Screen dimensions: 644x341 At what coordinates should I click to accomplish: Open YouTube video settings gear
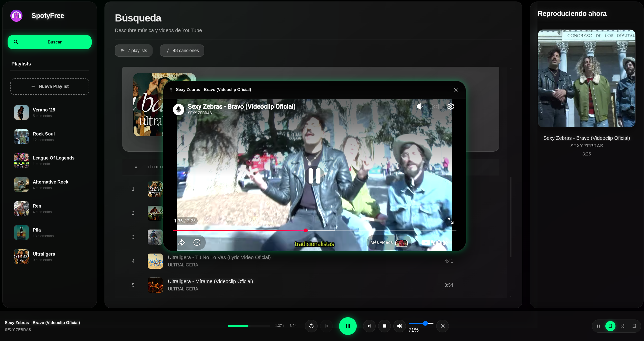tap(451, 106)
